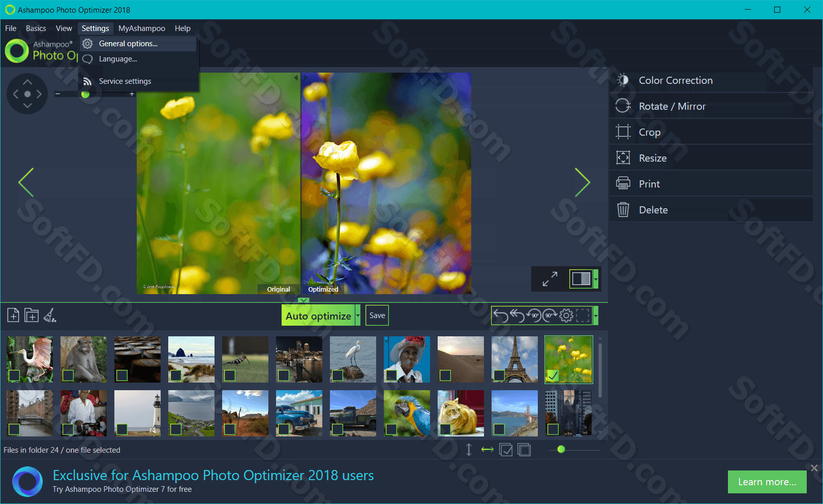Click the pan navigation control center

(x=27, y=94)
